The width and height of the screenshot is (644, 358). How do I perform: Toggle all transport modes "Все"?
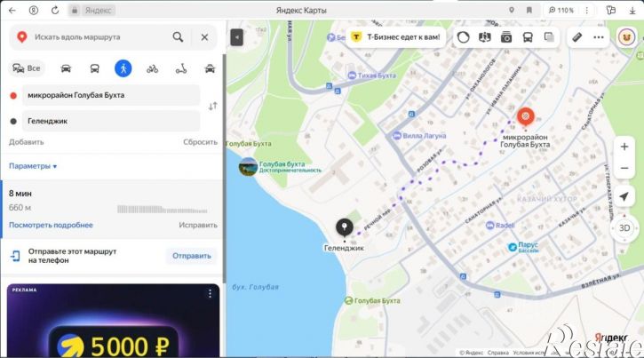click(x=27, y=68)
